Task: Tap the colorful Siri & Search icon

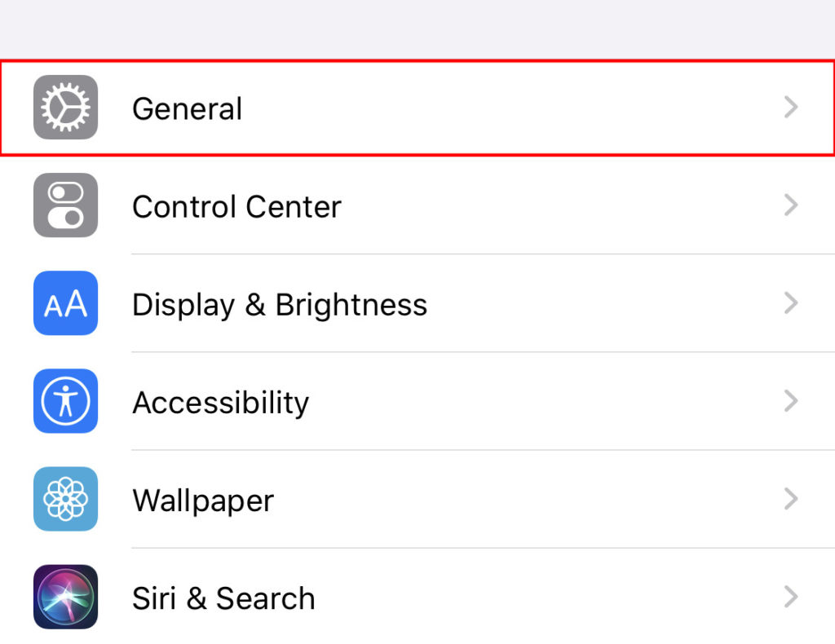Action: [x=65, y=597]
